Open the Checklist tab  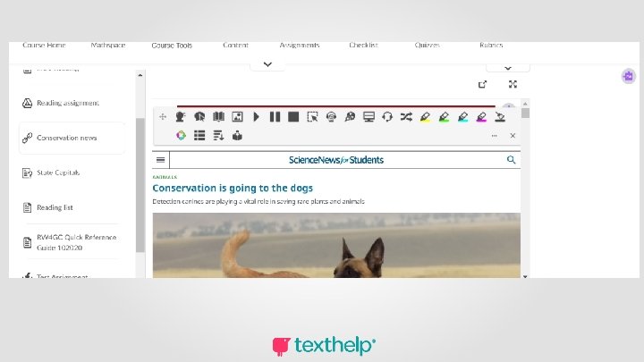pyautogui.click(x=363, y=46)
